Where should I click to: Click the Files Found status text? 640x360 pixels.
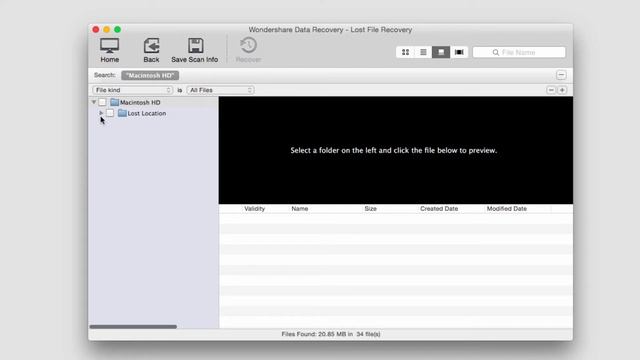(x=331, y=334)
